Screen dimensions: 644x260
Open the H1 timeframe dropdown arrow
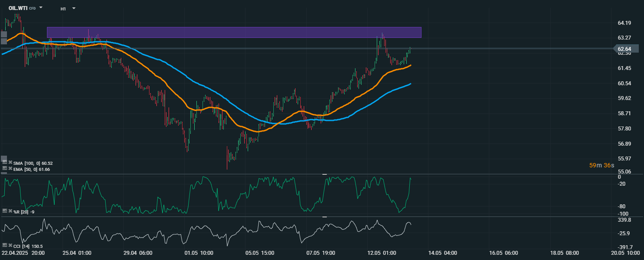click(x=73, y=8)
